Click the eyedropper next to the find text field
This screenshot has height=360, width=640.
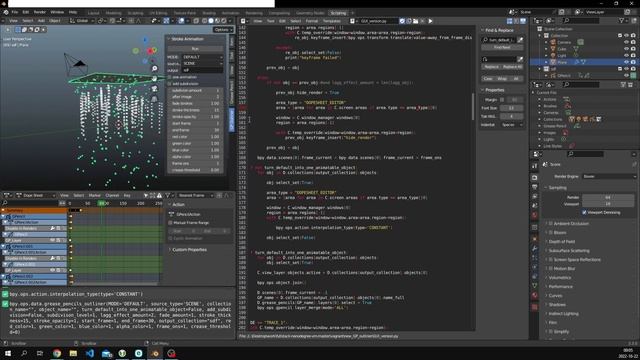[x=520, y=40]
